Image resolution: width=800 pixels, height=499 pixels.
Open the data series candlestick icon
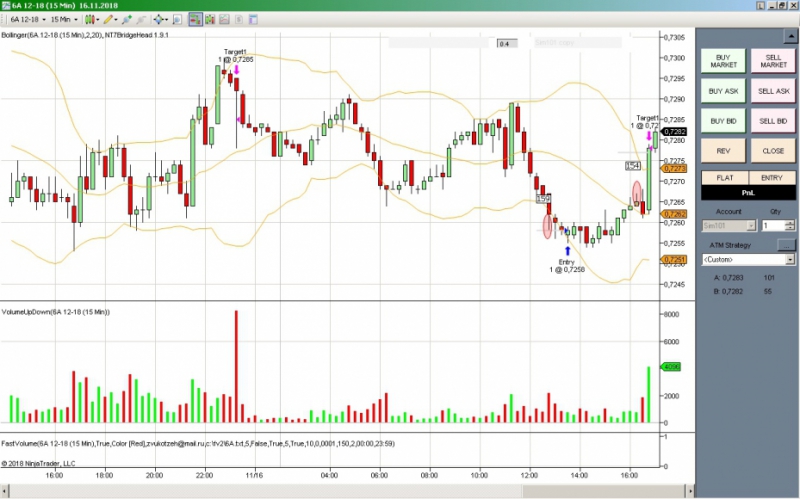[x=210, y=19]
